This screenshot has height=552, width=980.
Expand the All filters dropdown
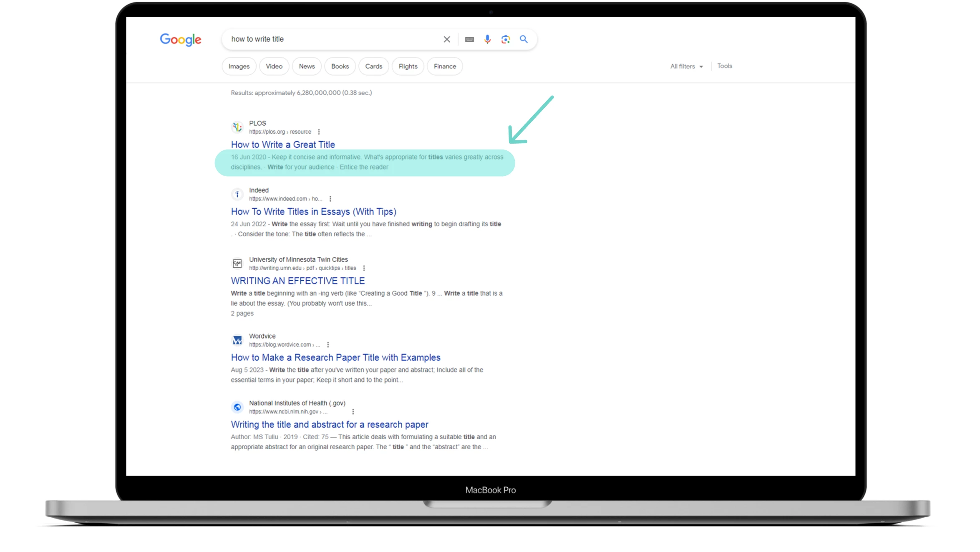pos(687,66)
